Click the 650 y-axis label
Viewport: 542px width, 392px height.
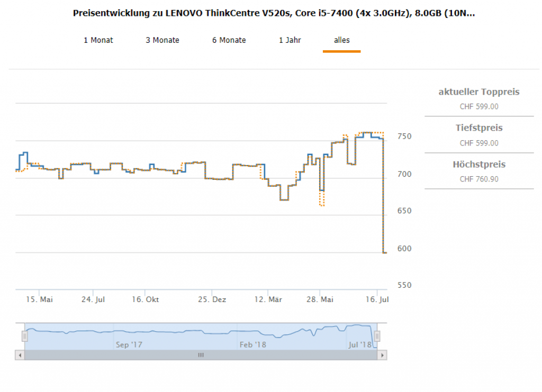(x=404, y=211)
